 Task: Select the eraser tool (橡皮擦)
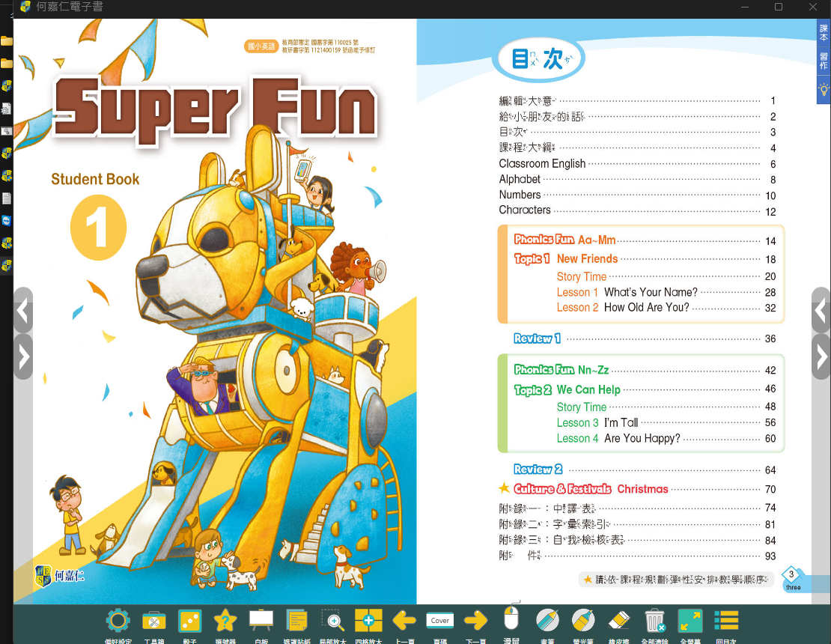619,620
